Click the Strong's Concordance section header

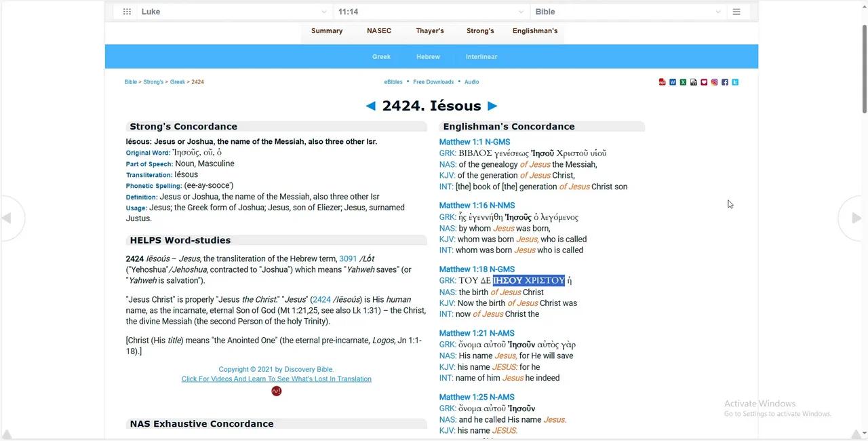(276, 126)
